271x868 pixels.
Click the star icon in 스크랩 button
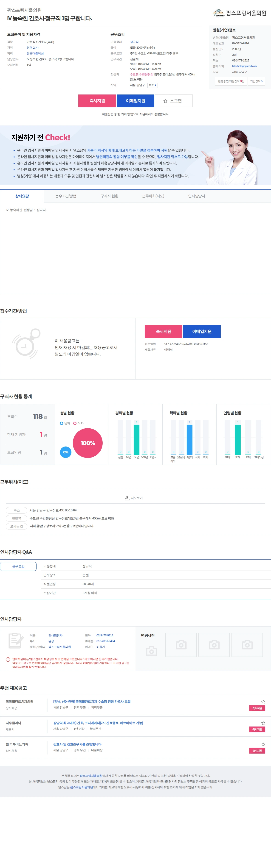click(165, 101)
